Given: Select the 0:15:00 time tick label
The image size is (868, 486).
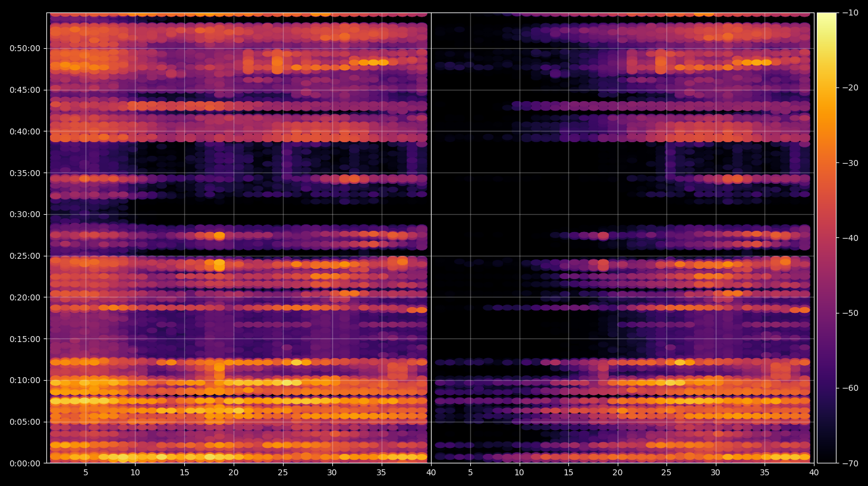Looking at the screenshot, I should click(x=25, y=339).
